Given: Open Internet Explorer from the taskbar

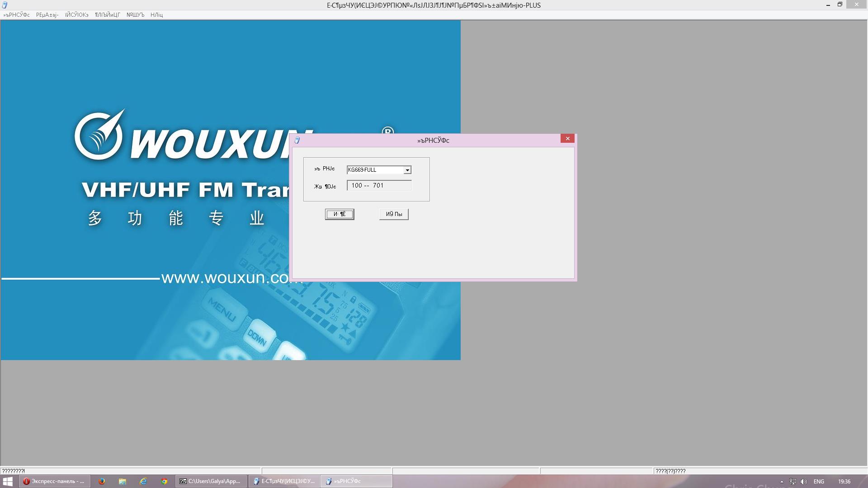Looking at the screenshot, I should point(143,481).
